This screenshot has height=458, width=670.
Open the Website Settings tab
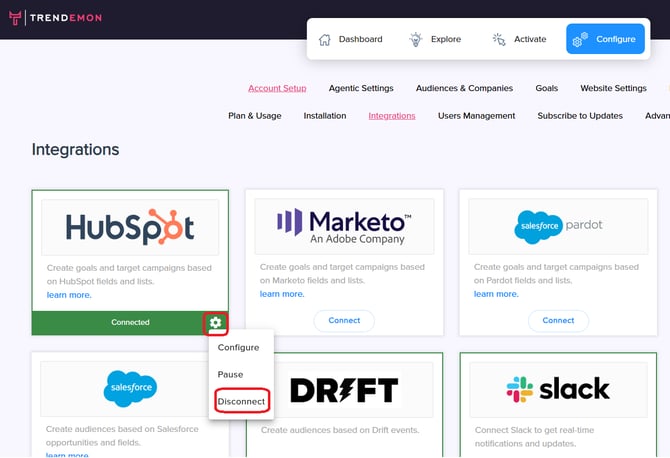click(x=613, y=88)
